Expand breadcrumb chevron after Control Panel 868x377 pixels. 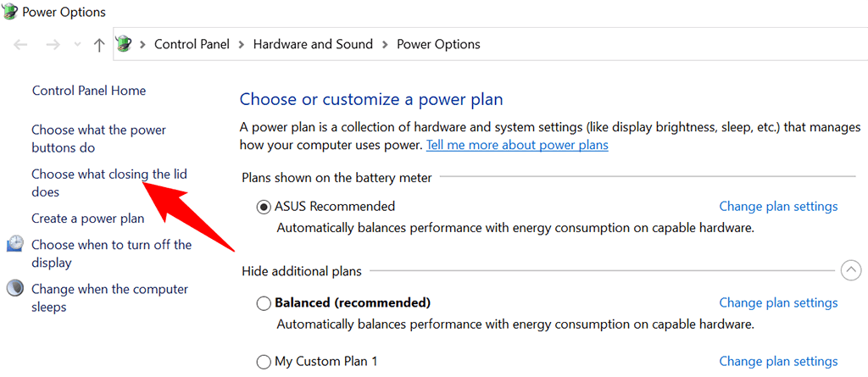[x=242, y=45]
